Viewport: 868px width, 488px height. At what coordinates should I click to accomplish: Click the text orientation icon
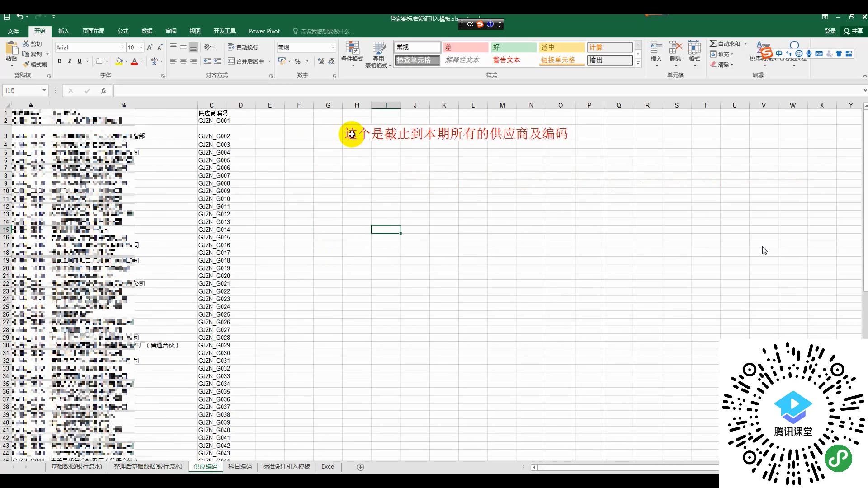coord(208,47)
